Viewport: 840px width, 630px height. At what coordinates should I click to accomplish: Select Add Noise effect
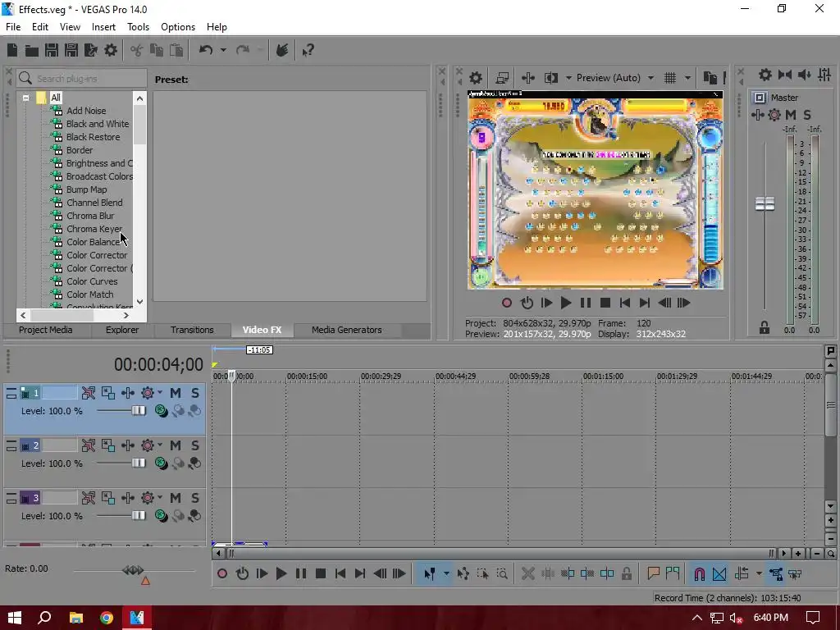85,111
